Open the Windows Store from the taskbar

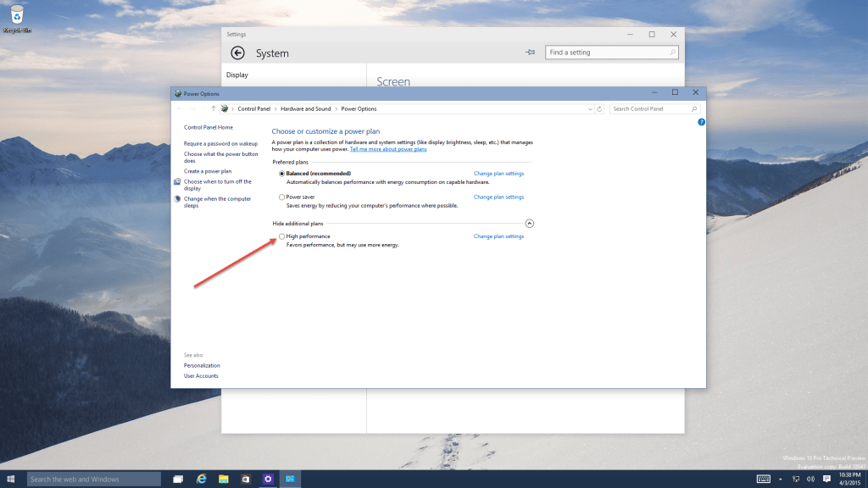(246, 479)
